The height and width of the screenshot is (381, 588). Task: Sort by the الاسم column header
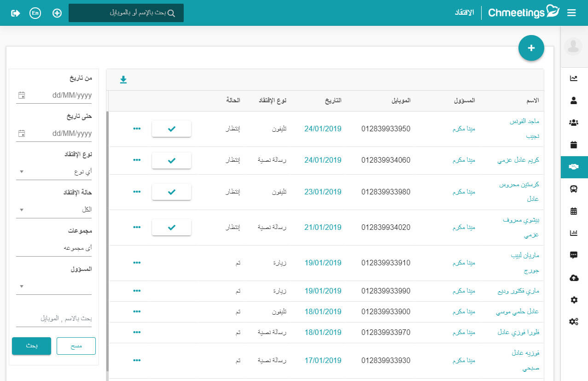tap(532, 100)
